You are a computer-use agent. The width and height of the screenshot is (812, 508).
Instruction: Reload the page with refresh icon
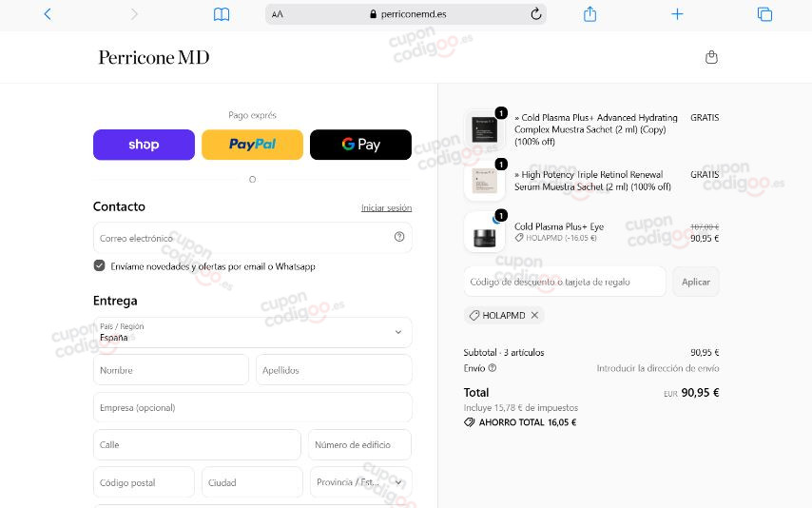[536, 14]
